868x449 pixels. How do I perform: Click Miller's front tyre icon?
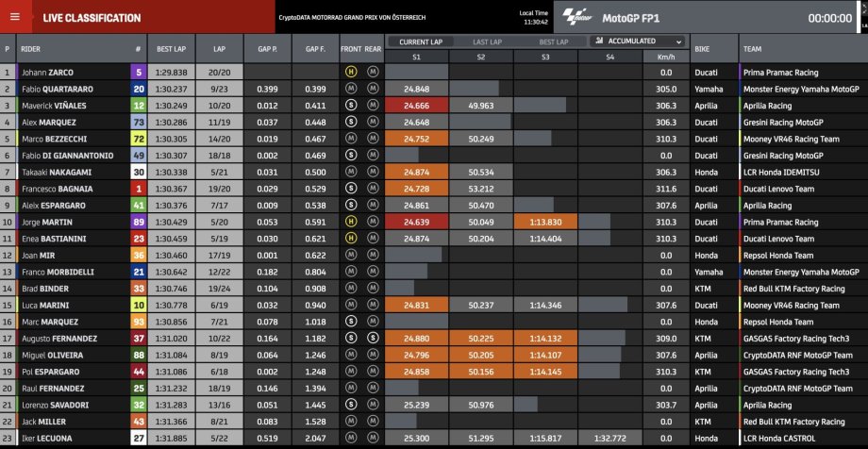[350, 422]
